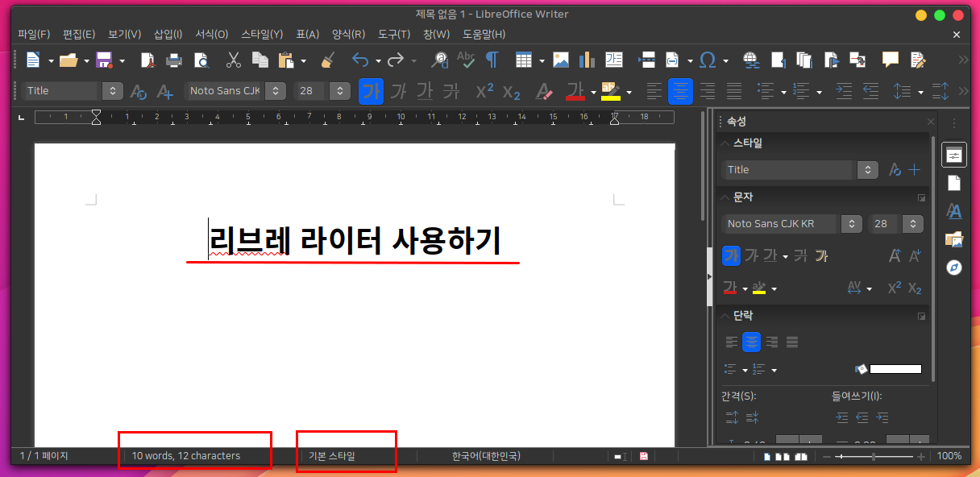The image size is (980, 477).
Task: Click the sidebar font name field
Action: point(780,224)
